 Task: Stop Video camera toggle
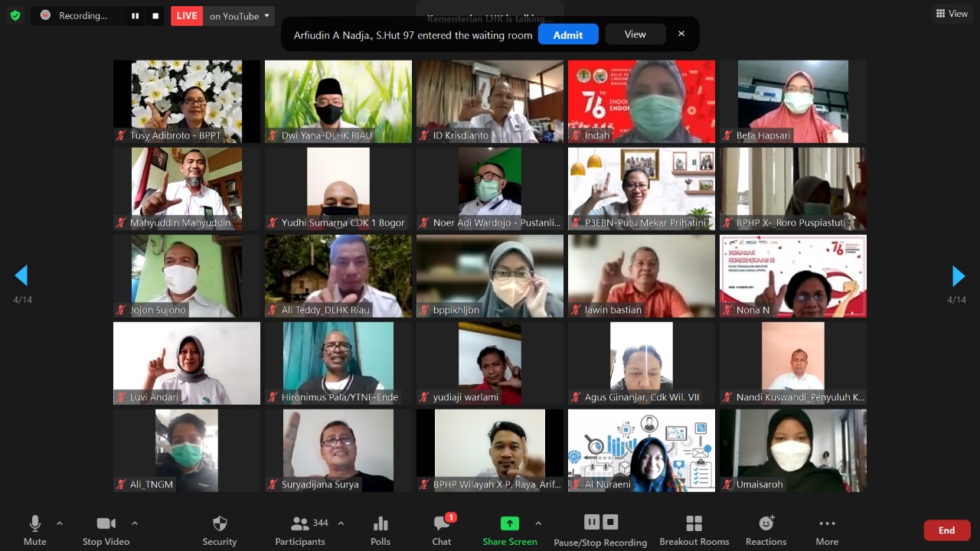(106, 530)
